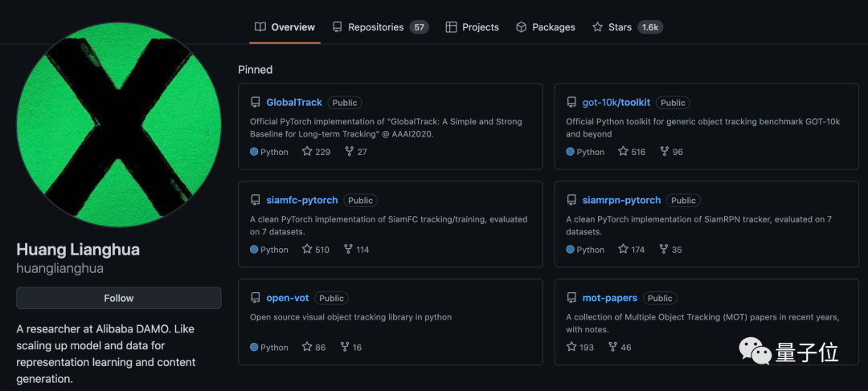Click the username huanglianghua
The width and height of the screenshot is (868, 391).
59,269
